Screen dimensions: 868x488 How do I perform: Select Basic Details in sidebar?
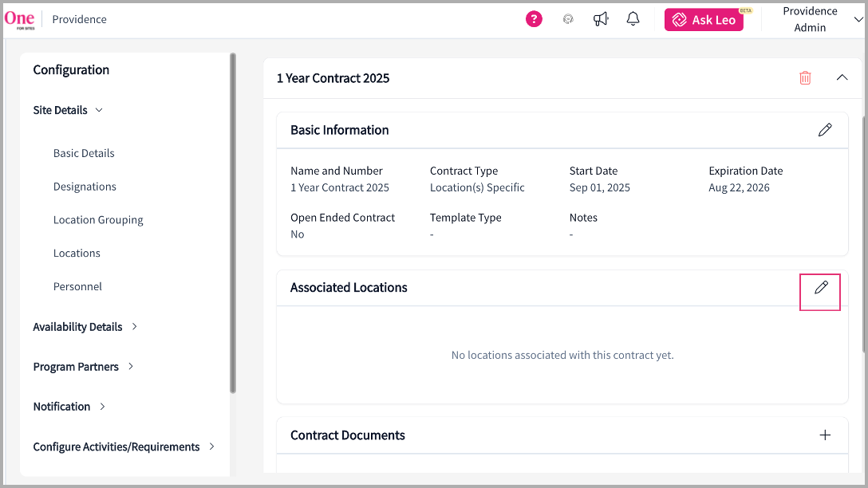click(x=84, y=153)
